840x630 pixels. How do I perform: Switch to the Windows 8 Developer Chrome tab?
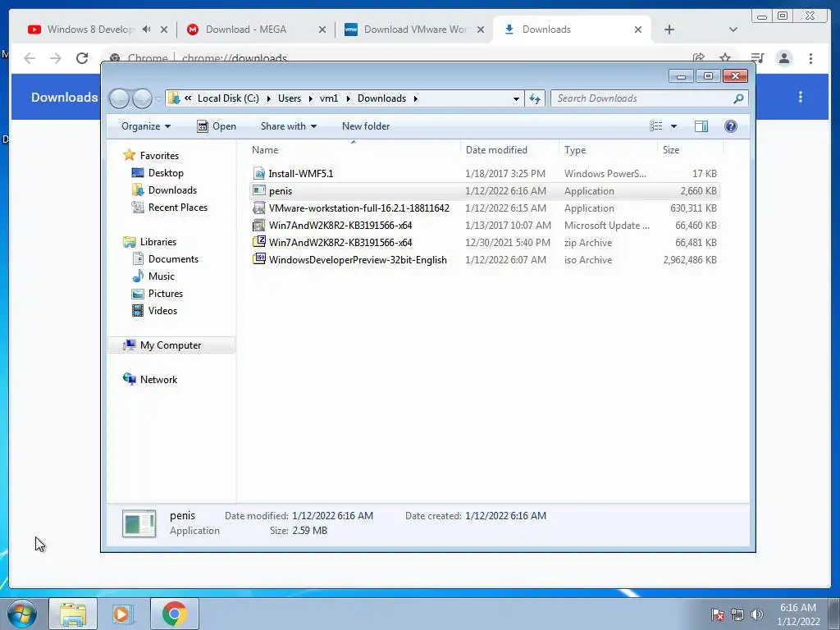pos(90,30)
